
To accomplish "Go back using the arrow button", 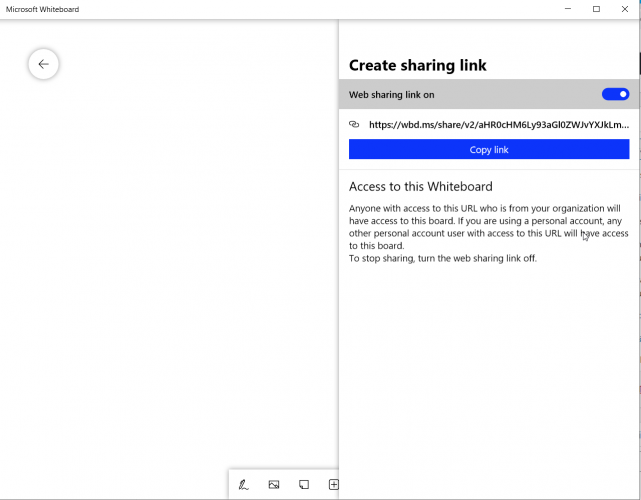I will 43,64.
